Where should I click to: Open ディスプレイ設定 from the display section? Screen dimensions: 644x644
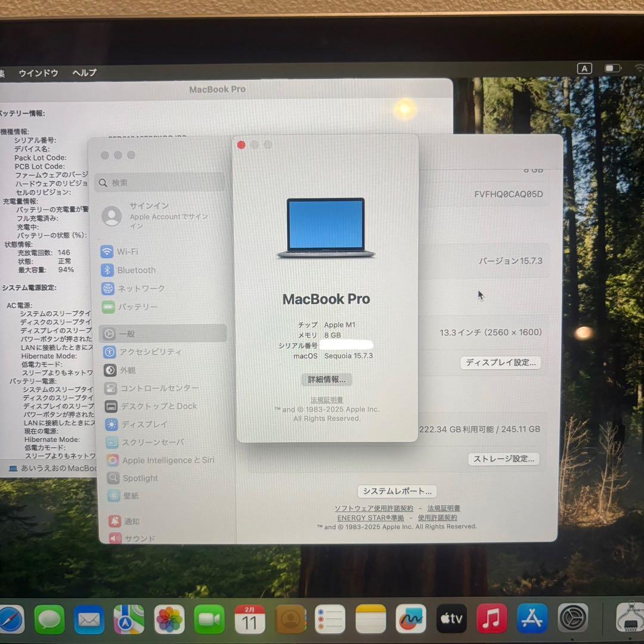[x=500, y=363]
